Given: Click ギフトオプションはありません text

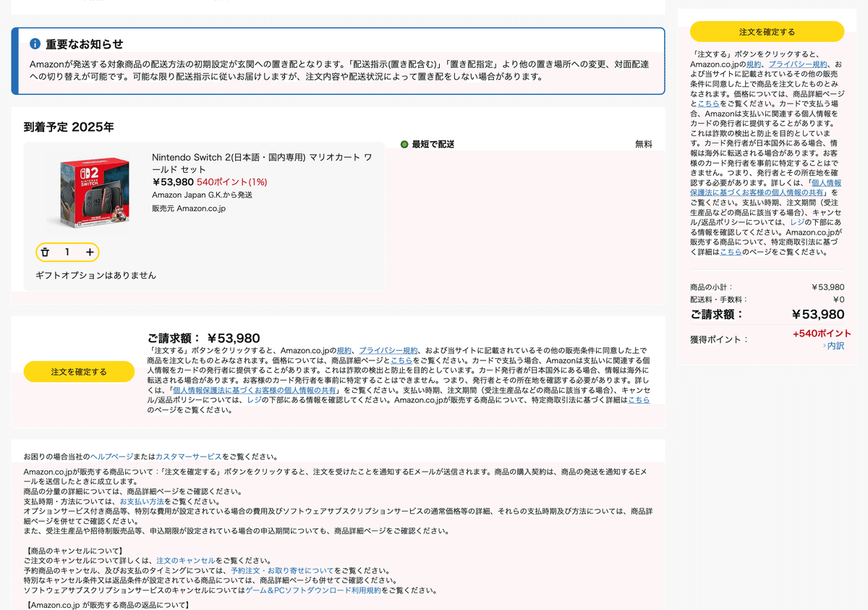Looking at the screenshot, I should click(x=95, y=275).
